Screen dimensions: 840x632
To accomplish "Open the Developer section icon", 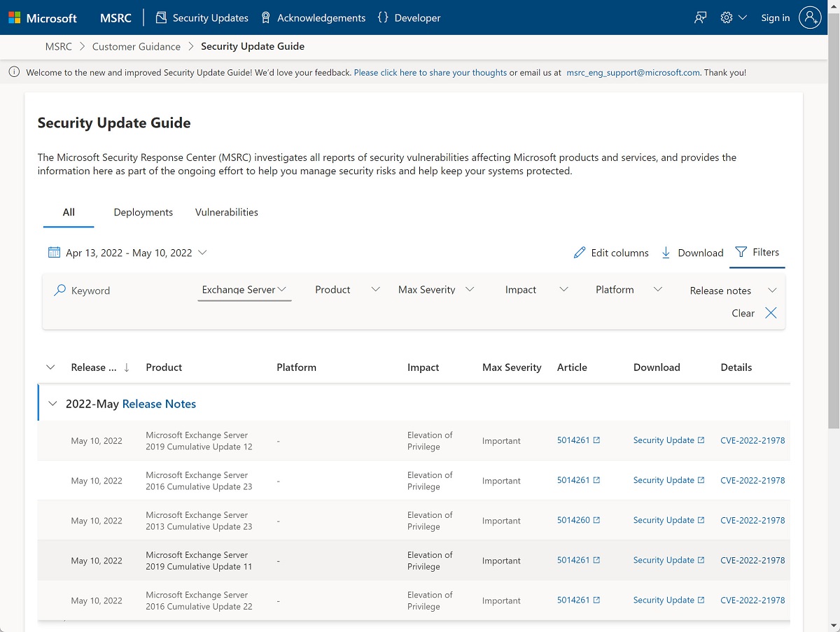I will [x=384, y=17].
